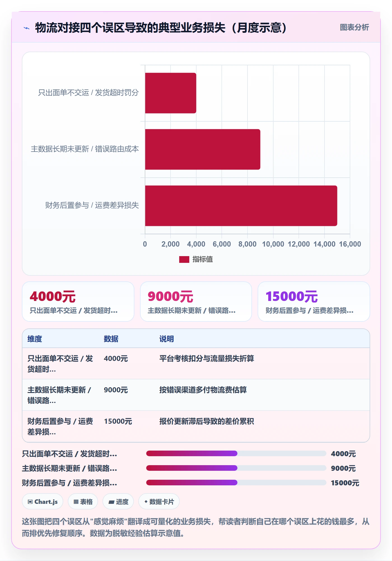Click the 数据卡片 tag diamond icon
This screenshot has width=392, height=561.
pyautogui.click(x=146, y=502)
